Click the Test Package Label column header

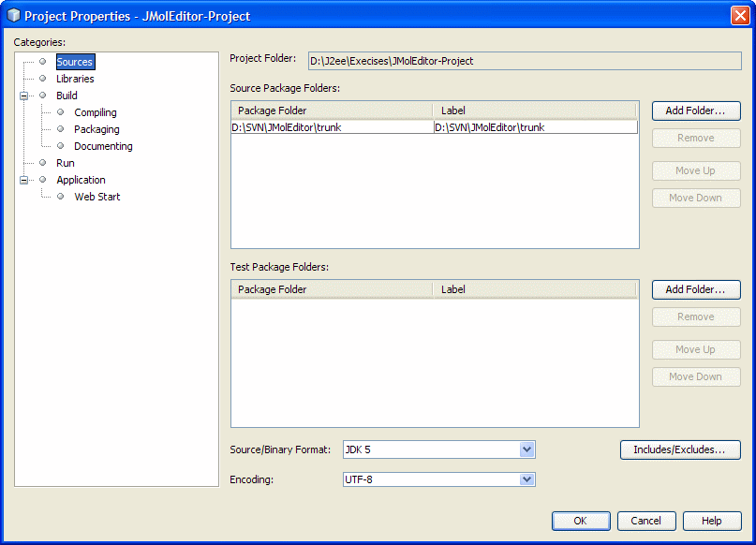coord(535,289)
